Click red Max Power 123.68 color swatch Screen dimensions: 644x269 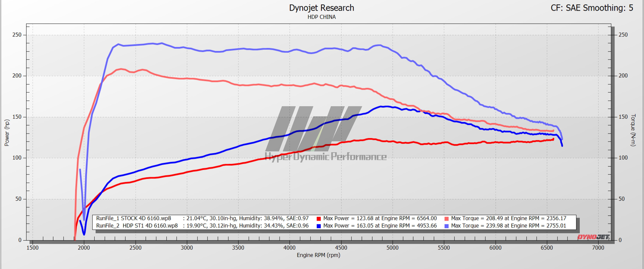tap(318, 219)
